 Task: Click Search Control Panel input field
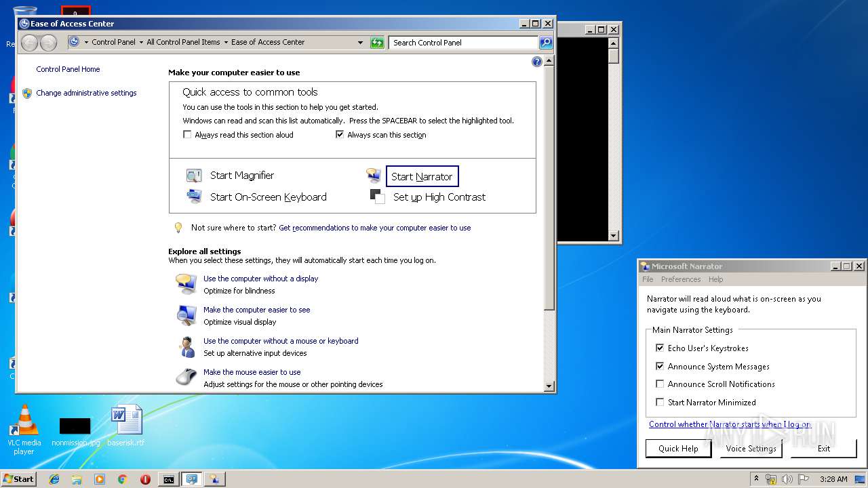tap(464, 42)
